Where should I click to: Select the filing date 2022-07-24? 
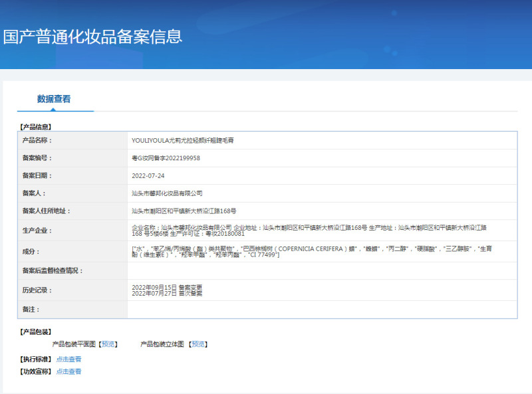148,175
